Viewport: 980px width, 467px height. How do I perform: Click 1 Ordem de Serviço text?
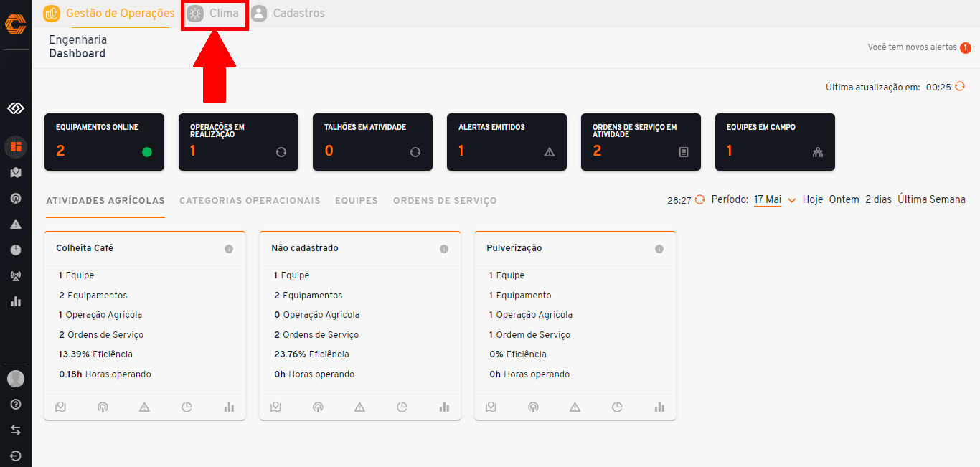tap(529, 335)
